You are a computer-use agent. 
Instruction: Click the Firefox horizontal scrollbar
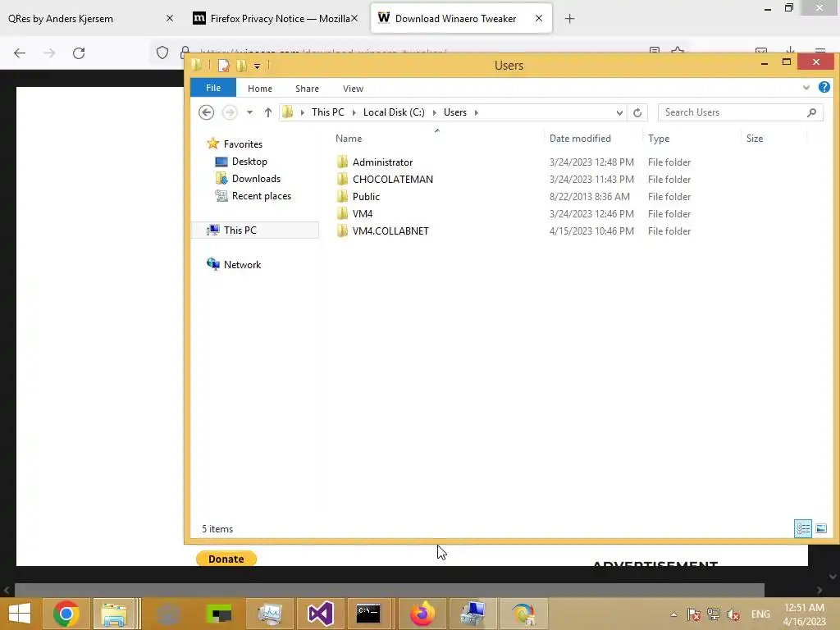390,590
